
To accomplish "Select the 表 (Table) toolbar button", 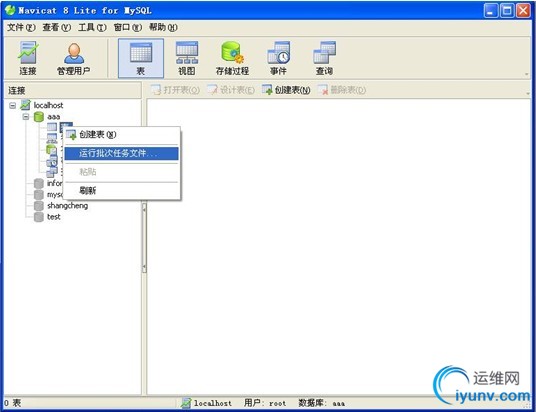I will click(x=141, y=58).
